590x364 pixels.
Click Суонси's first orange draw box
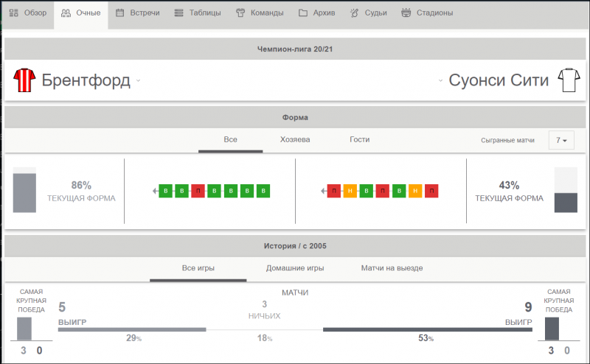click(350, 191)
